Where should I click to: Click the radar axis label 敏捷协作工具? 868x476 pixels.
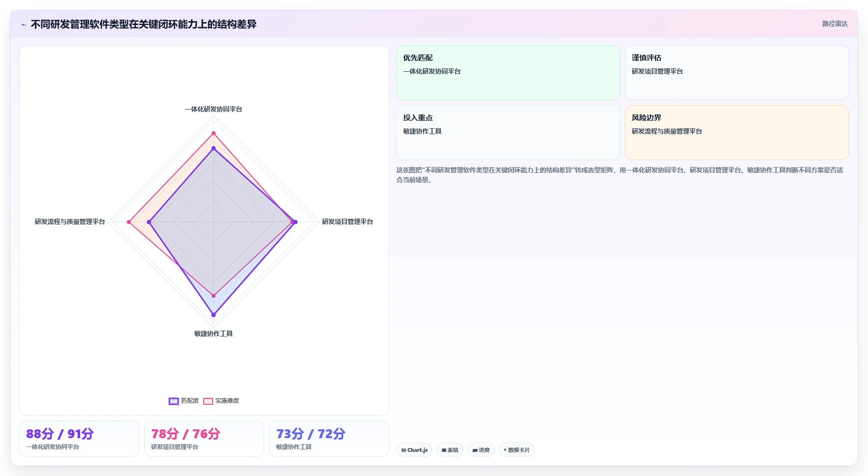214,334
